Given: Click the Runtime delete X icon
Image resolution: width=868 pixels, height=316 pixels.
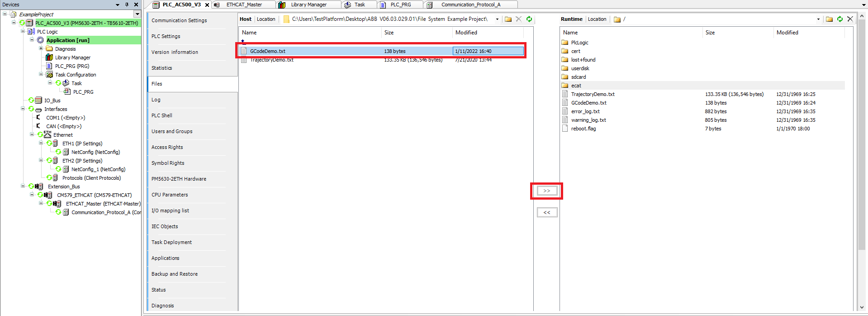Looking at the screenshot, I should (850, 19).
